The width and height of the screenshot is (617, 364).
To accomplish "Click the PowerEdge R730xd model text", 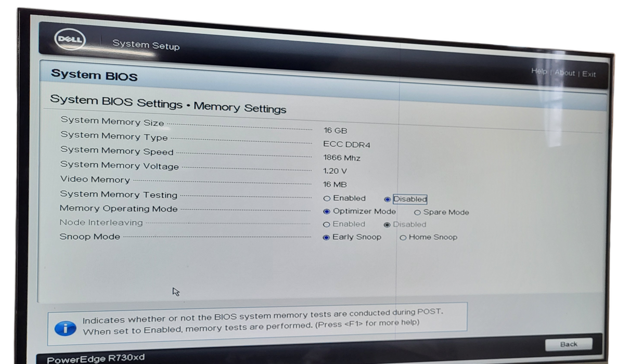I will (96, 358).
